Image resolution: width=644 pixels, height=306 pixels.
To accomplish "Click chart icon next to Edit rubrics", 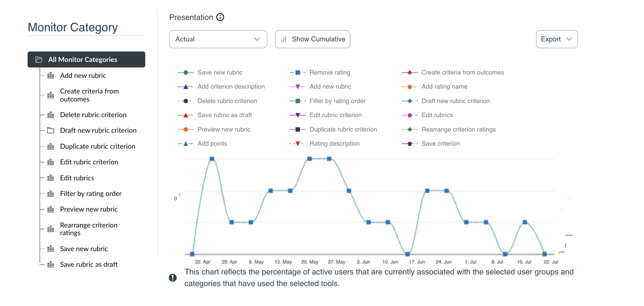I will point(51,178).
